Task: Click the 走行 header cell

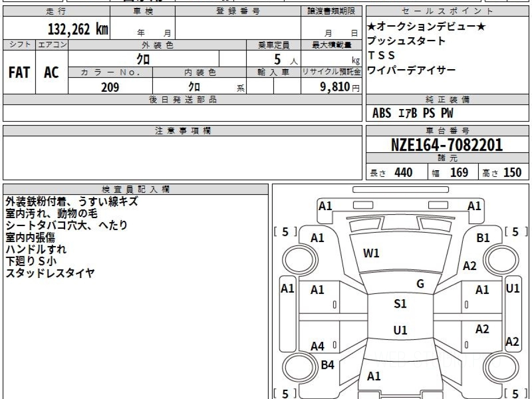Action: click(x=56, y=12)
